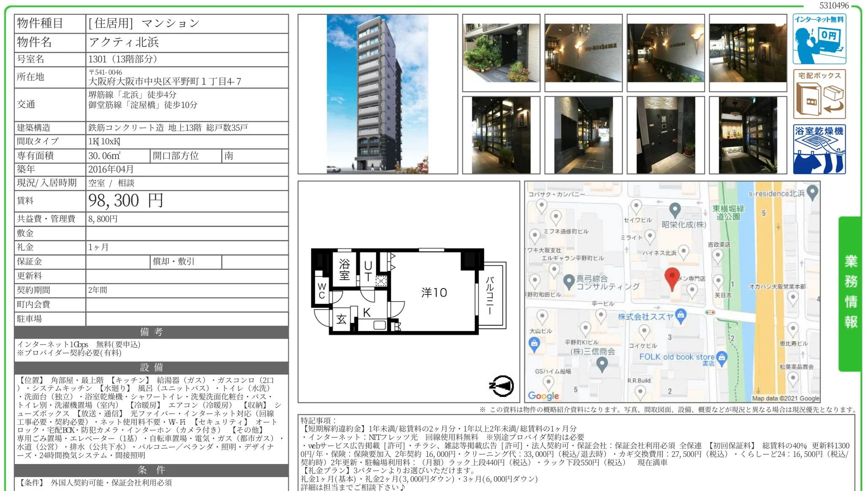Open the mailbox area thumbnail photo
This screenshot has width=868, height=491.
665,135
